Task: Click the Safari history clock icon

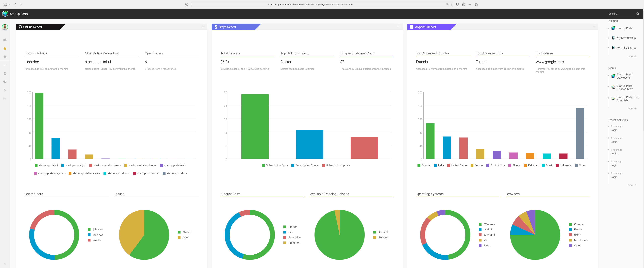Action: click(186, 4)
